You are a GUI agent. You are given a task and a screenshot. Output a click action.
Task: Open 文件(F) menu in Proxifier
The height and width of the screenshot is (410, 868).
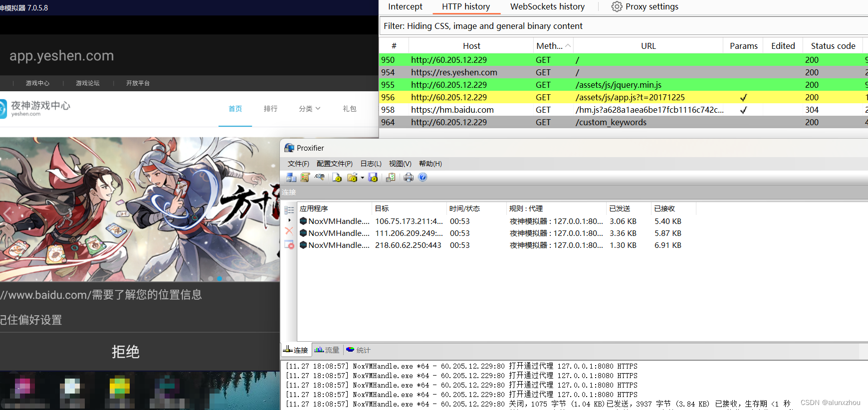(x=298, y=164)
